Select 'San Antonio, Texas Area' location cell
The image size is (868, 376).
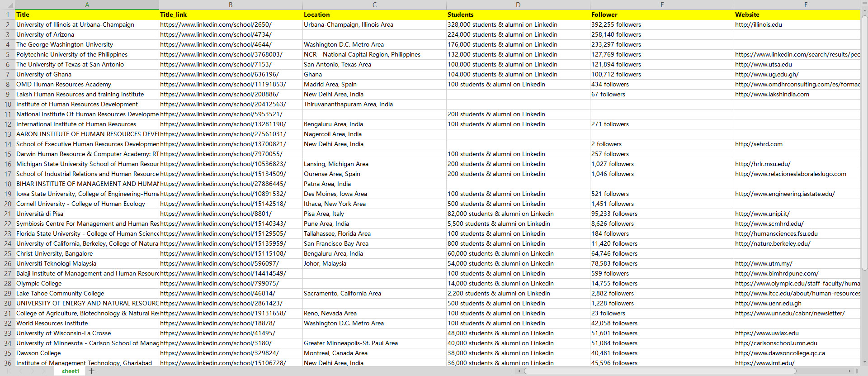tap(375, 65)
